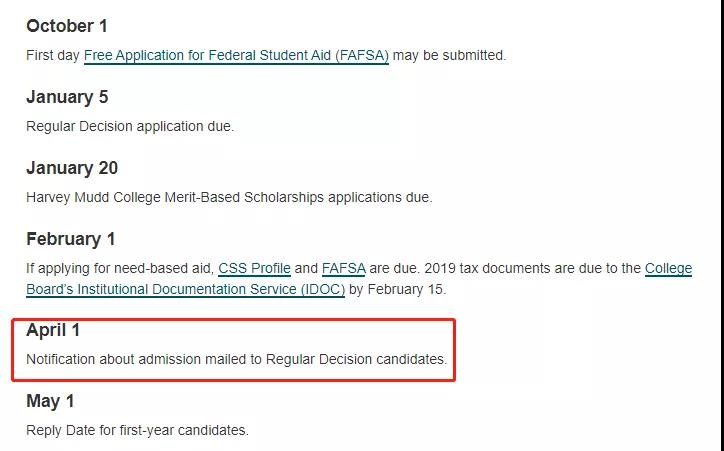Click the October 1 heading
Screen dimensions: 724x451
click(68, 25)
